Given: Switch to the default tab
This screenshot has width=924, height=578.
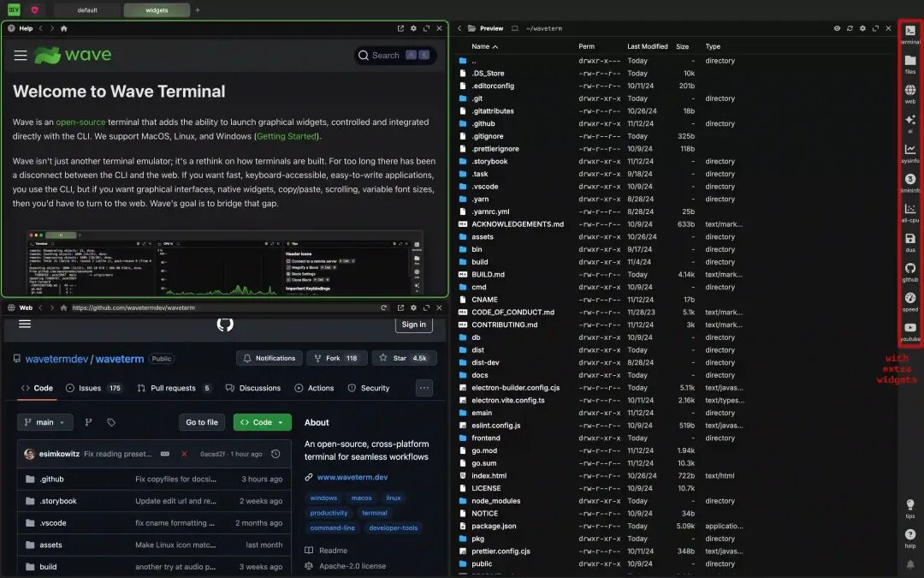Looking at the screenshot, I should coord(87,10).
